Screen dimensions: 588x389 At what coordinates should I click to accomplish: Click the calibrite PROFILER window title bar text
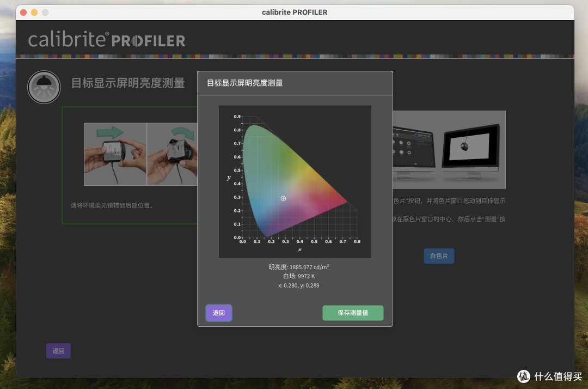click(294, 12)
